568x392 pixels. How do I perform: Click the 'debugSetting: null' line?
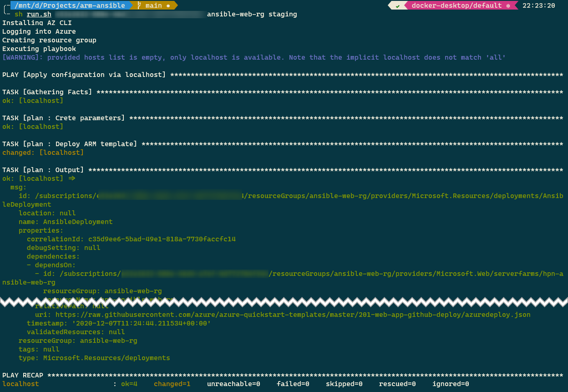coord(64,248)
